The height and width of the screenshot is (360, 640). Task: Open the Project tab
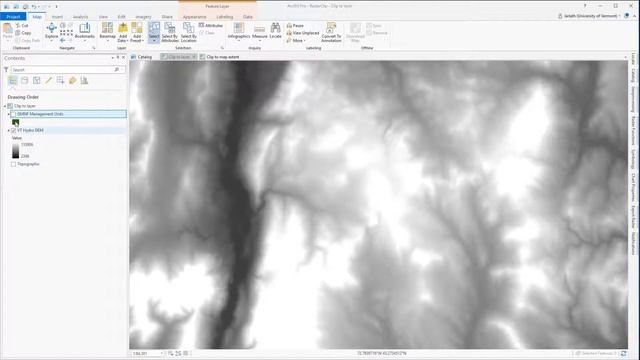click(x=13, y=17)
